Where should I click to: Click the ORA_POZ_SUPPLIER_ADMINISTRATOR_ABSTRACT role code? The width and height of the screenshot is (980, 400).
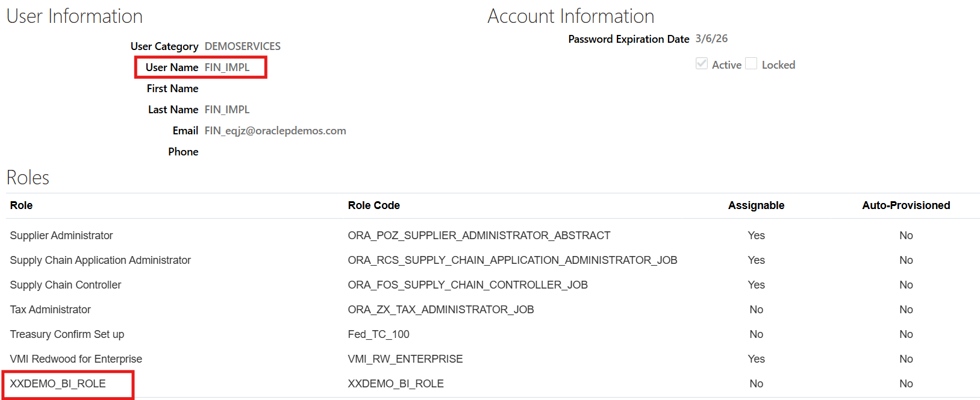479,236
